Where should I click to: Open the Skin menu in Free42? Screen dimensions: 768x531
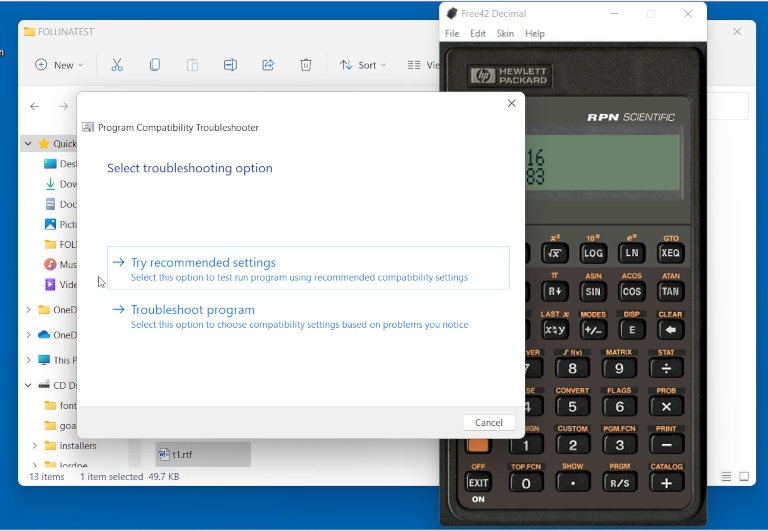[x=505, y=33]
